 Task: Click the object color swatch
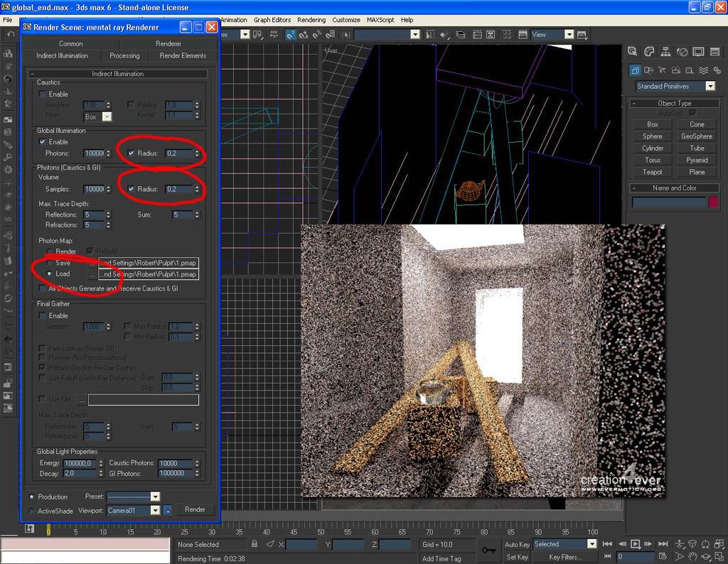coord(712,202)
